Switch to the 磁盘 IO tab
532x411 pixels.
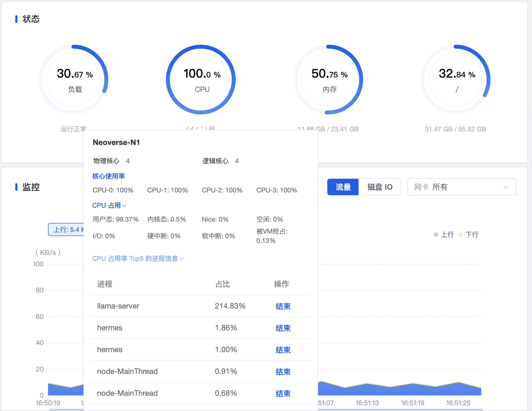click(x=380, y=187)
